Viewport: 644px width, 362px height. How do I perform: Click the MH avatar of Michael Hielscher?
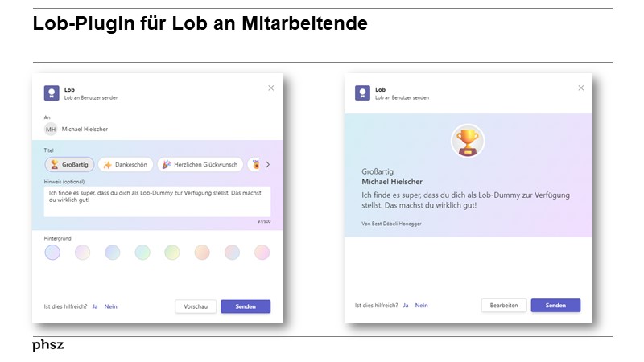click(51, 130)
